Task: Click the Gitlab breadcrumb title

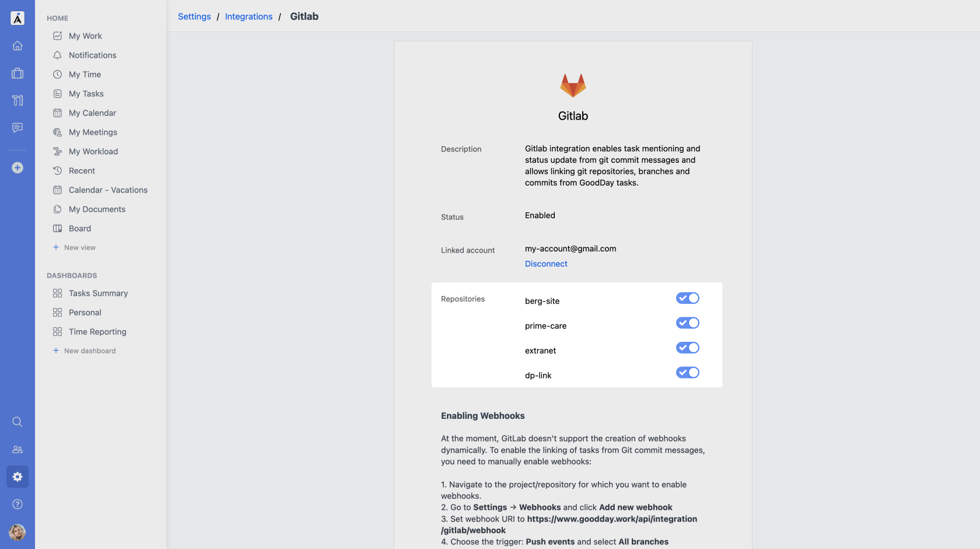Action: (x=304, y=16)
